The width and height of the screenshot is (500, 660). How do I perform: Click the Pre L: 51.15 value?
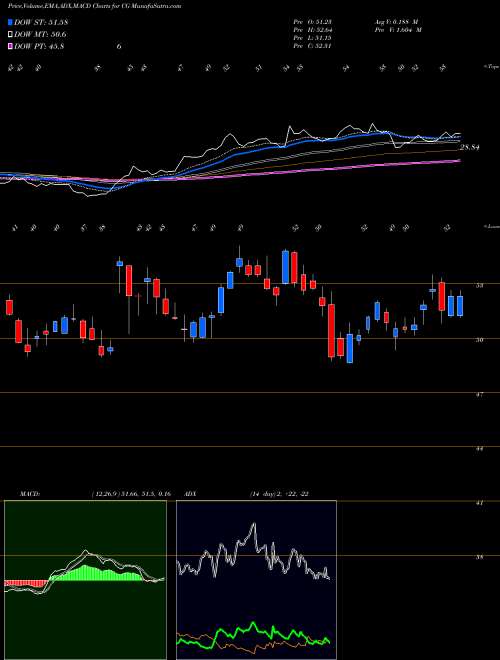click(x=312, y=38)
